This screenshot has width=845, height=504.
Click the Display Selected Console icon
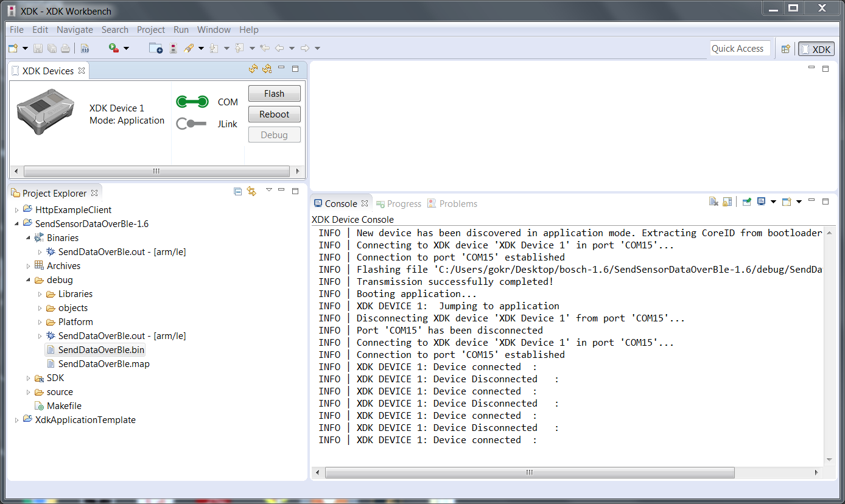coord(761,201)
